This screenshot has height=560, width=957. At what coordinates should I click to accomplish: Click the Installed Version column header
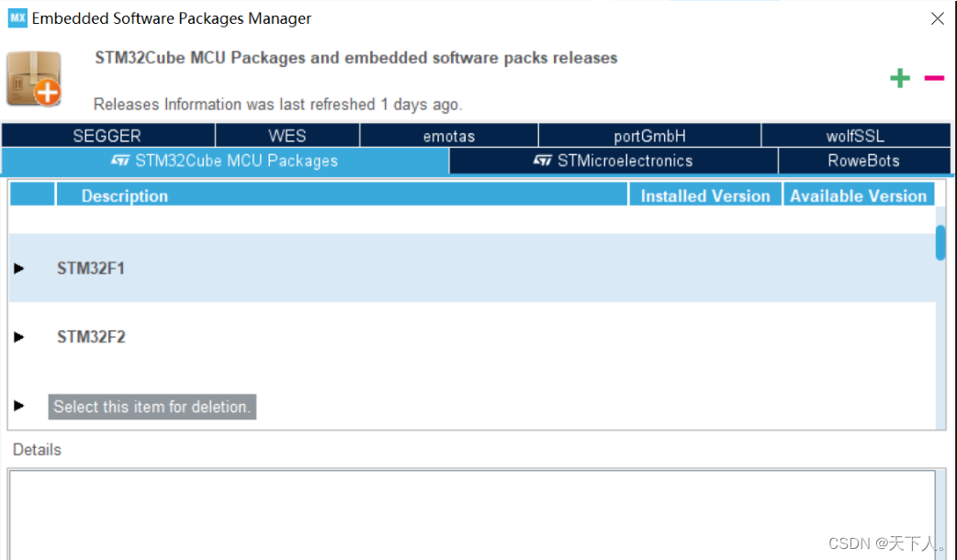point(705,196)
